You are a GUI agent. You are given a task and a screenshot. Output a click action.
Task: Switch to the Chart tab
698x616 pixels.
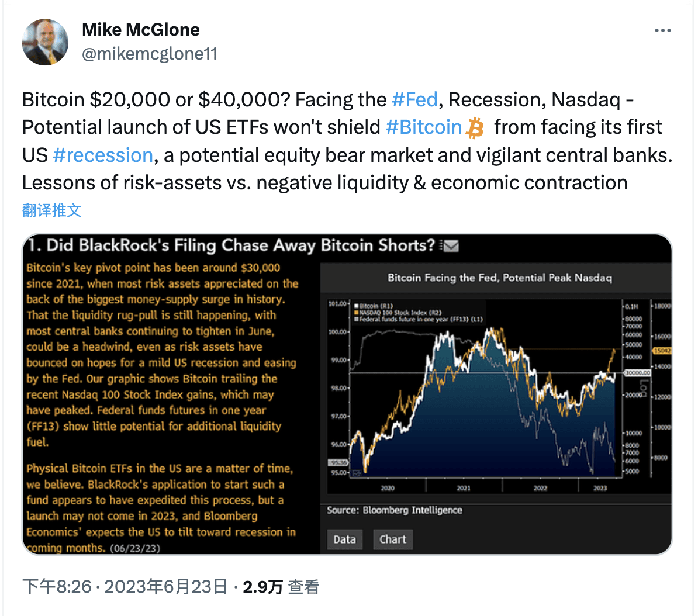click(393, 539)
